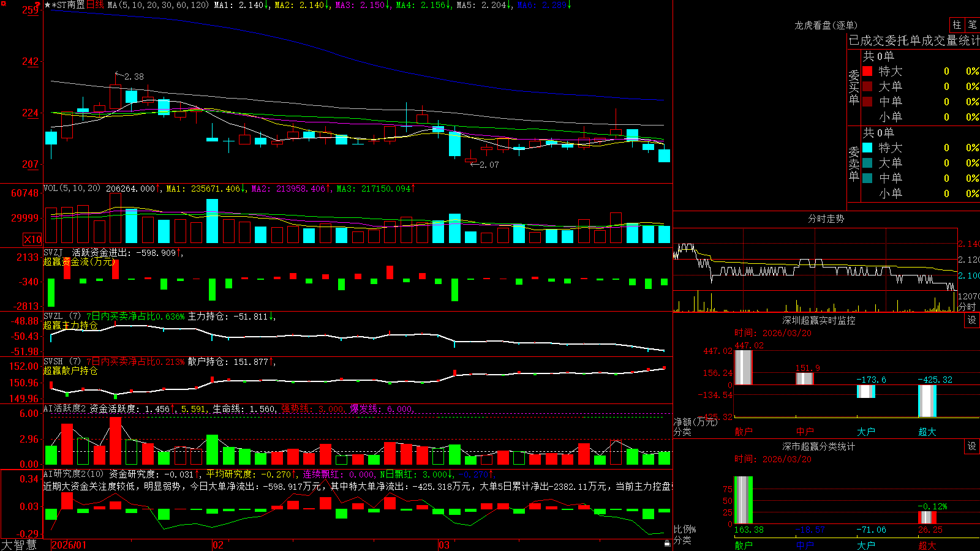Click the dark red 中单 buy-order swatch

(867, 102)
